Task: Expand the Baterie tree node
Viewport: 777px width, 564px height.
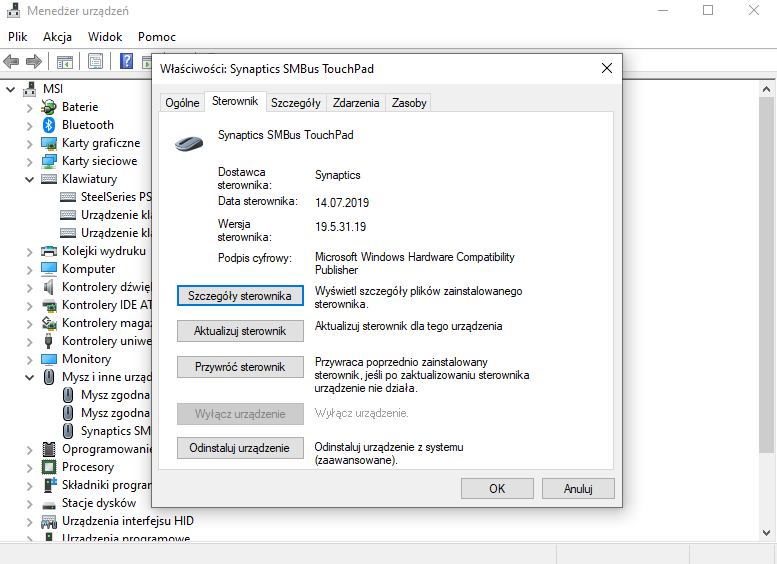Action: pos(29,108)
